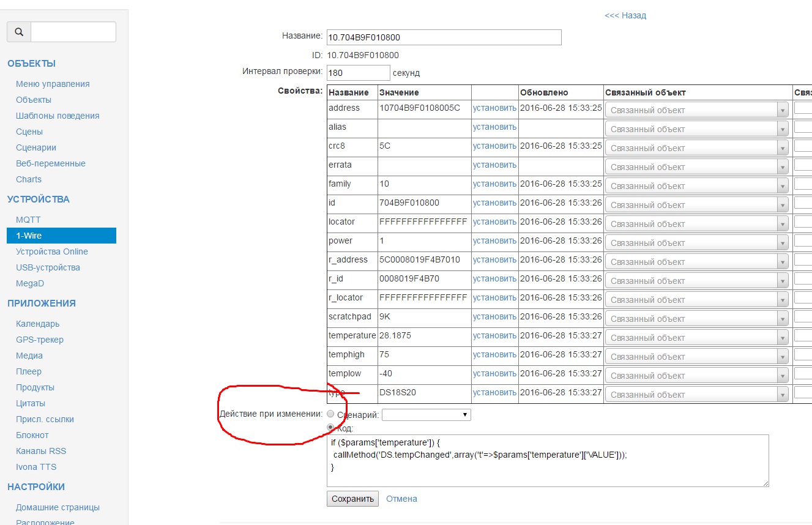Click the УСТРОЙСТВА section header
This screenshot has width=812, height=525.
39,199
